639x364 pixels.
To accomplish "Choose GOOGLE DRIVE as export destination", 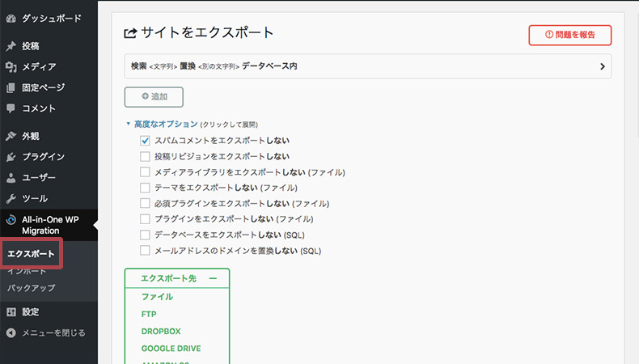I will tap(171, 349).
